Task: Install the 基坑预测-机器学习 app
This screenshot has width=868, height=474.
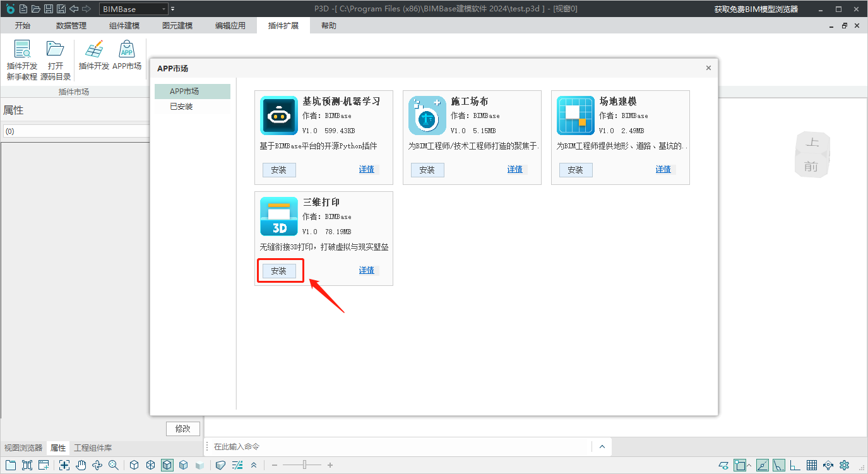Action: click(x=279, y=170)
